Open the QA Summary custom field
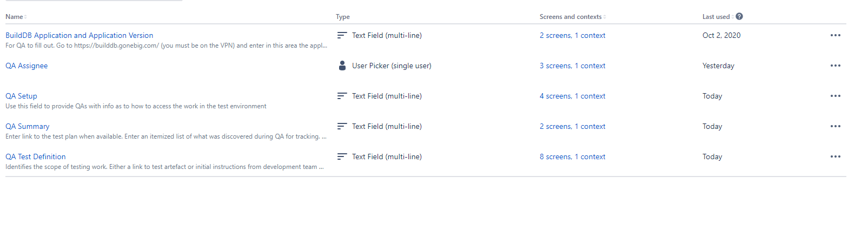Viewport: 868px width, 235px height. pos(27,126)
